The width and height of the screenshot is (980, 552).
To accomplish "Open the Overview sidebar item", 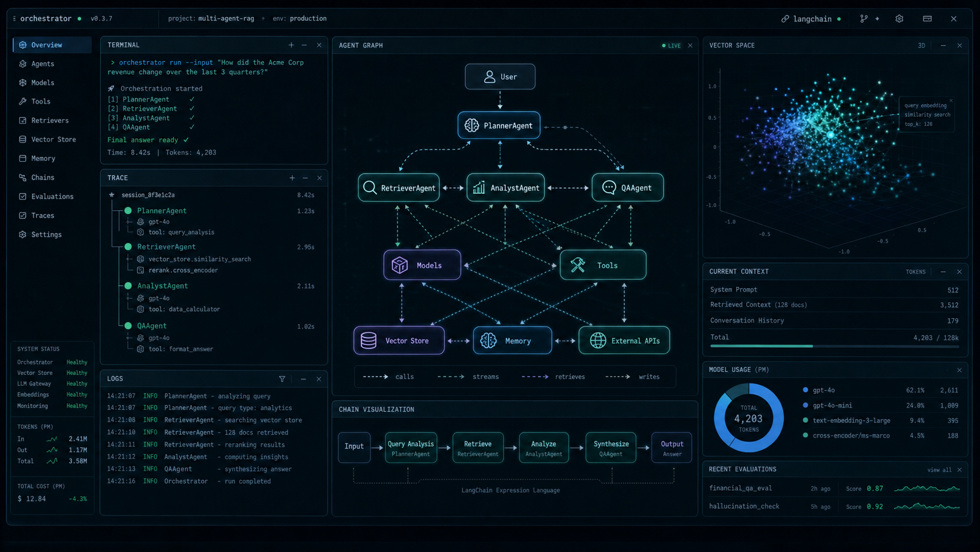I will point(52,45).
